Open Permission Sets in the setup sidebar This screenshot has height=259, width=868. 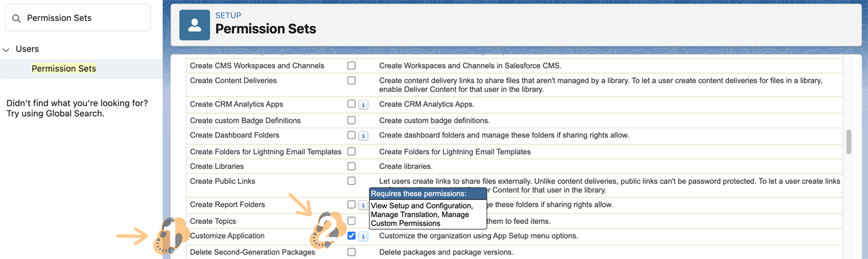tap(64, 69)
